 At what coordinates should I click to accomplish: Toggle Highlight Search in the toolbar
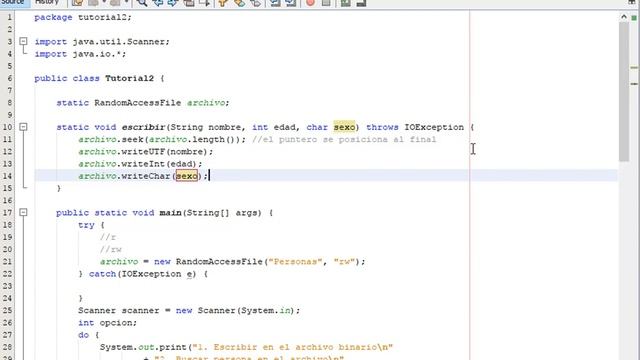(x=189, y=3)
